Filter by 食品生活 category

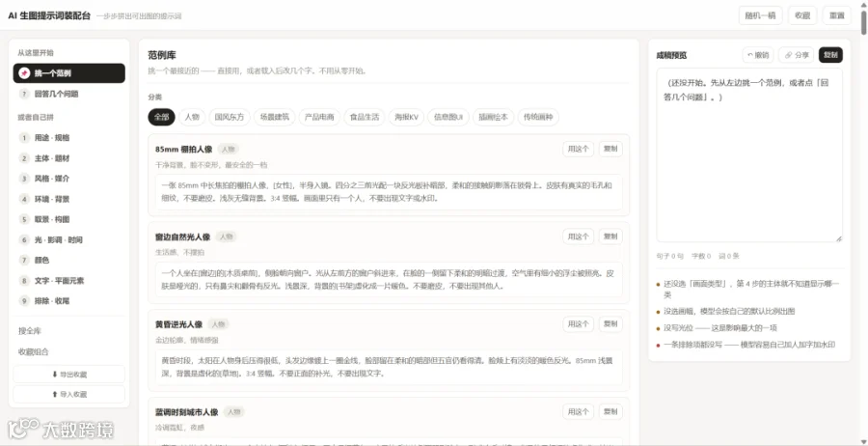click(365, 118)
